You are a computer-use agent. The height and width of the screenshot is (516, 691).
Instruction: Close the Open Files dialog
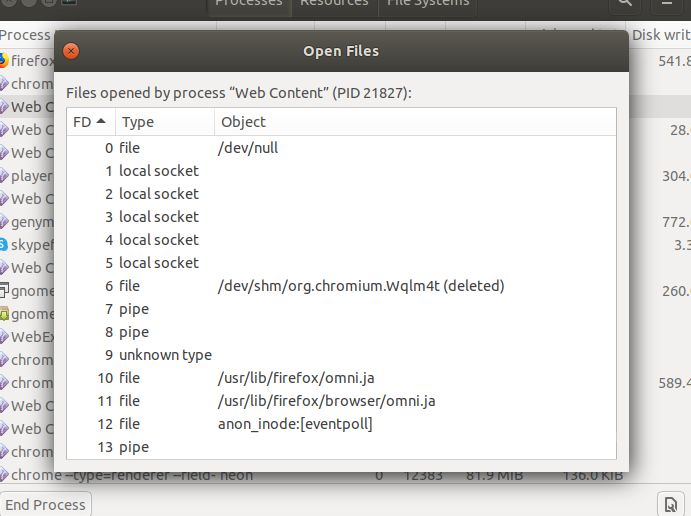(71, 51)
